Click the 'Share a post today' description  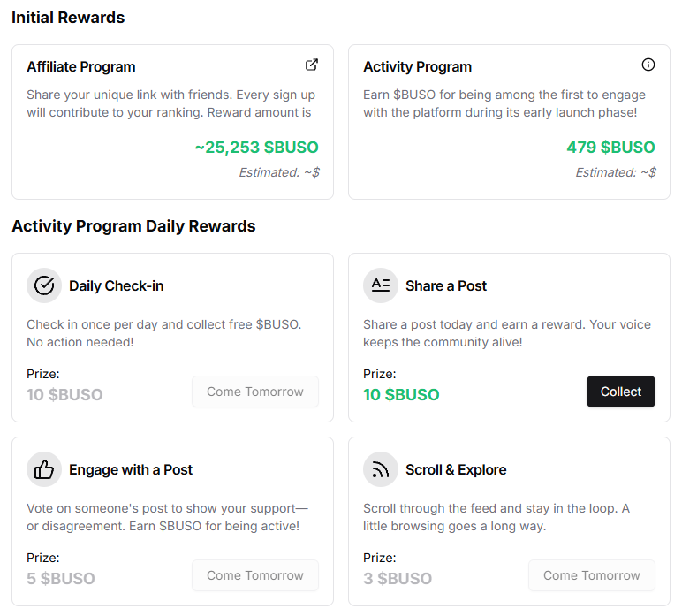point(507,333)
